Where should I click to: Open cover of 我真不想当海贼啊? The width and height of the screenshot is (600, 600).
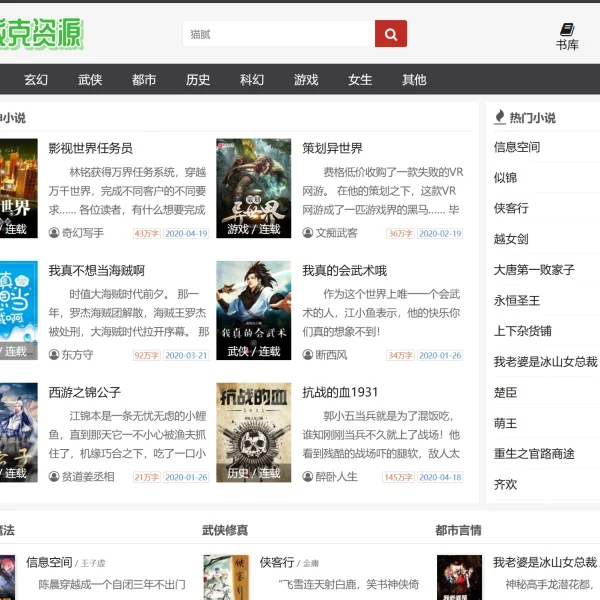coord(19,310)
